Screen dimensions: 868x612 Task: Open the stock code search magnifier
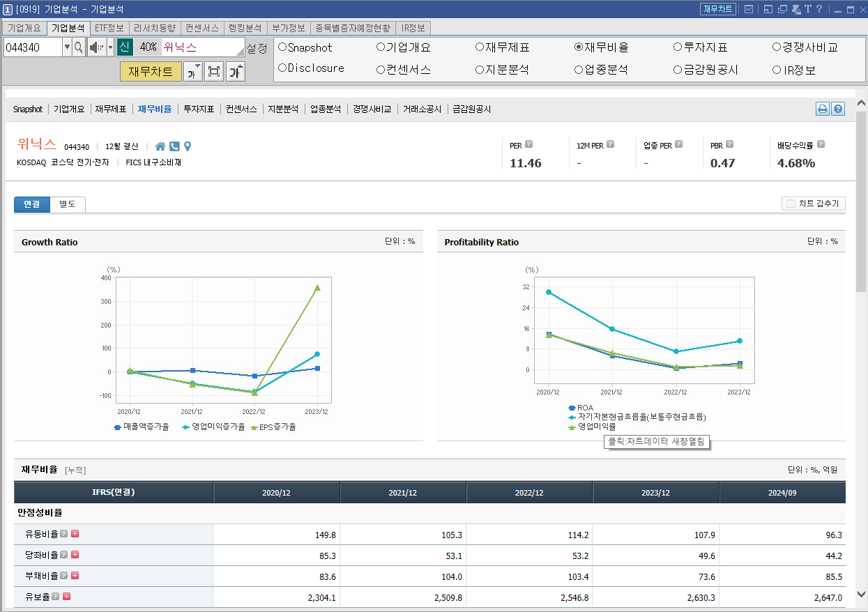coord(79,47)
